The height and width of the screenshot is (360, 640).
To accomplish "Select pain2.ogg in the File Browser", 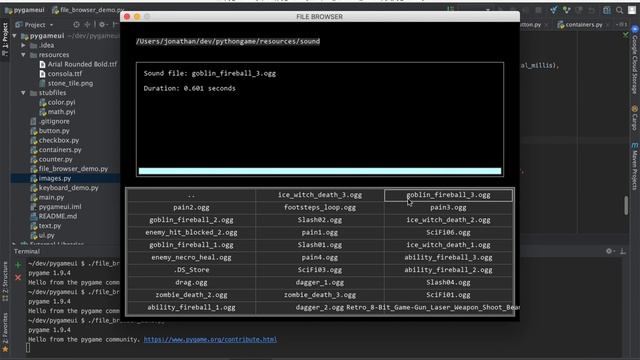I will click(191, 207).
